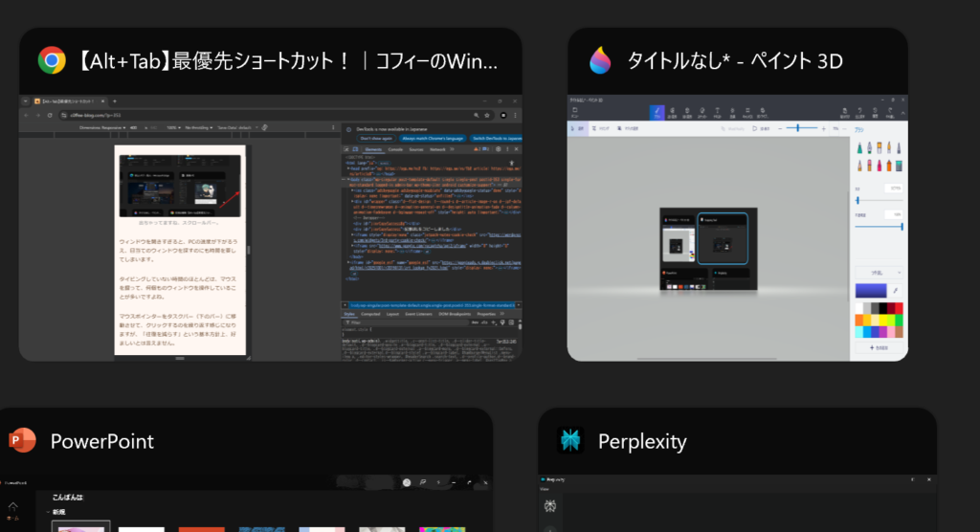
Task: Click the add color button in Paint 3D
Action: click(879, 347)
